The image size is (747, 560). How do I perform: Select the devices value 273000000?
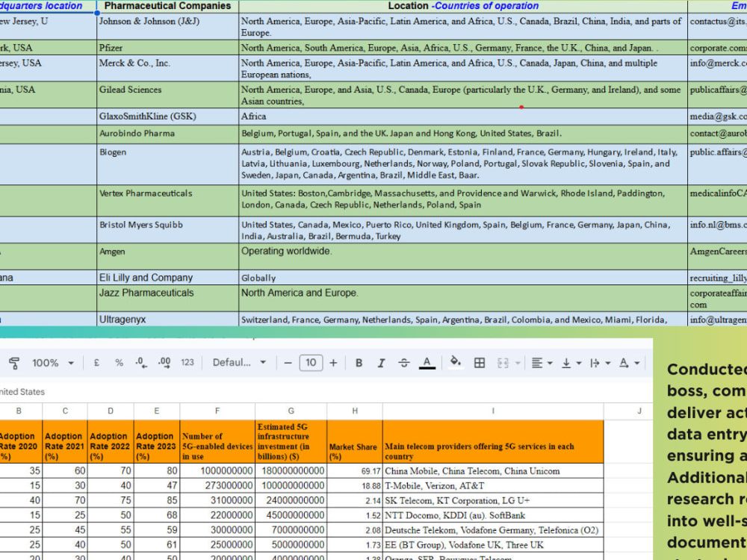tap(217, 486)
